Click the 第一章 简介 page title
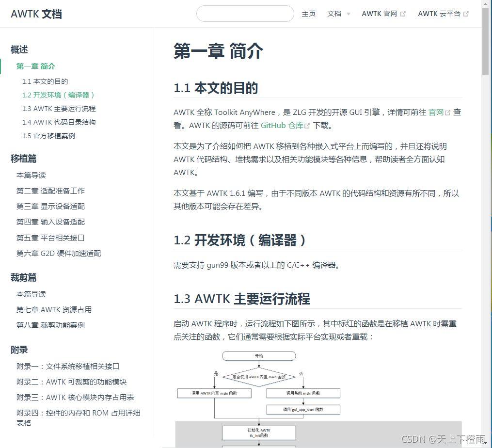The height and width of the screenshot is (448, 492). coord(218,51)
